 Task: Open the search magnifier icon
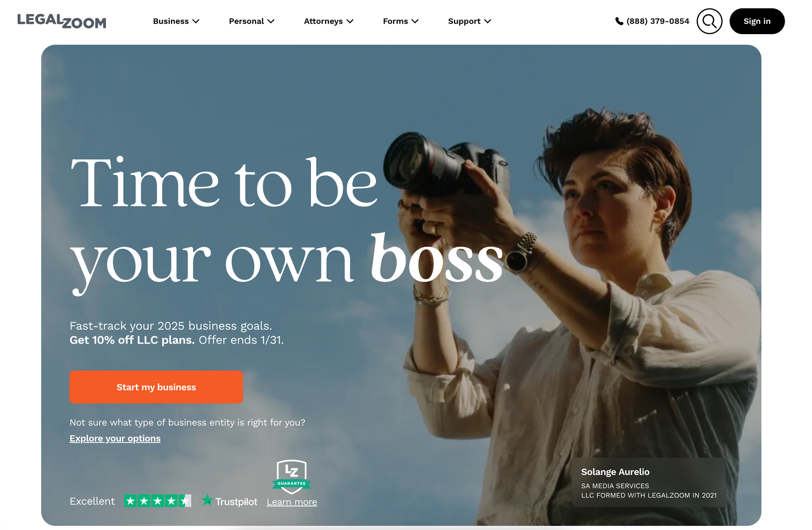pos(709,21)
